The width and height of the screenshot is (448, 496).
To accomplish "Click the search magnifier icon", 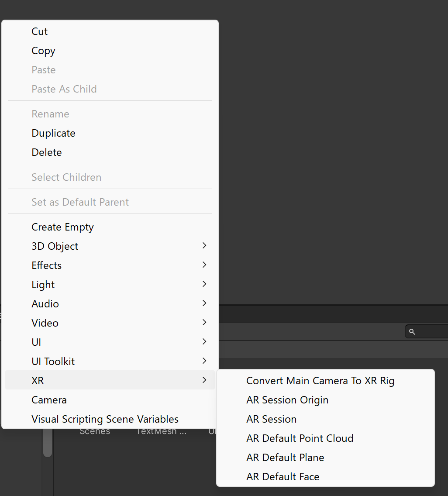I will [412, 331].
